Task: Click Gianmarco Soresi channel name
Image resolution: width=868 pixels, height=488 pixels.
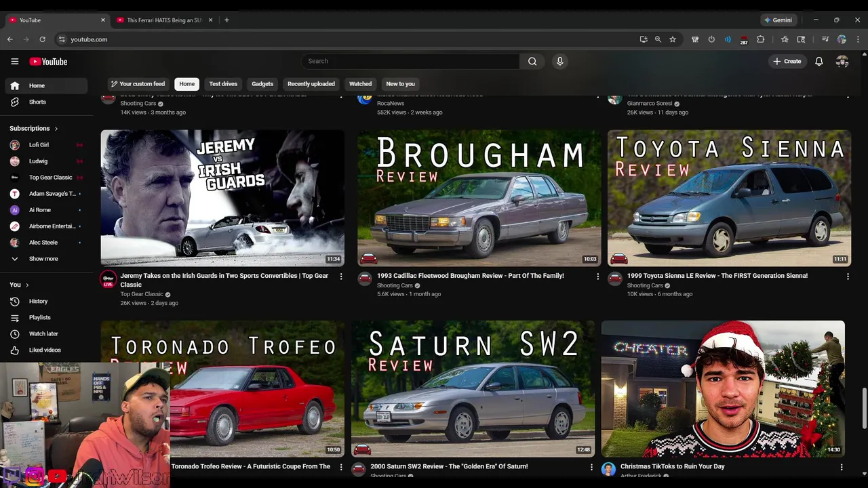Action: pos(650,103)
